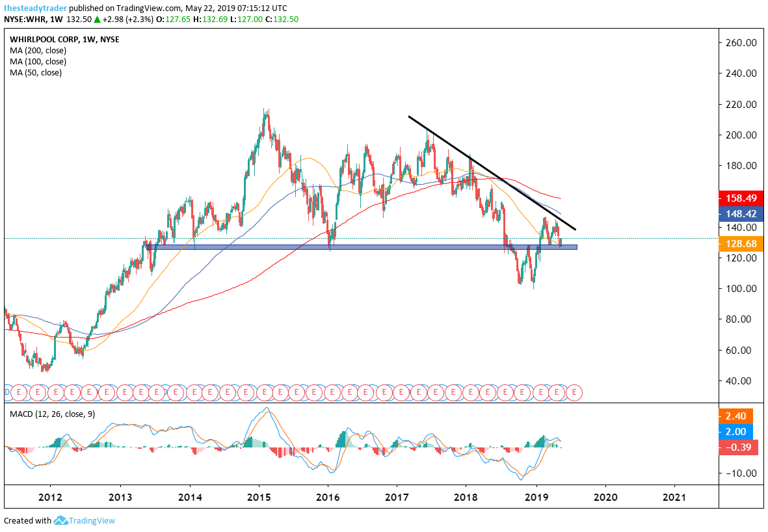
Task: Click the H:132.69 high value
Action: [x=209, y=20]
